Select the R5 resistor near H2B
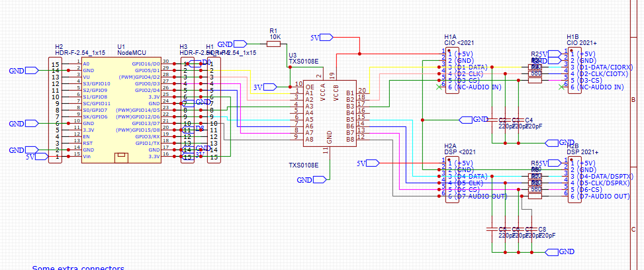644x270 pixels. click(534, 176)
